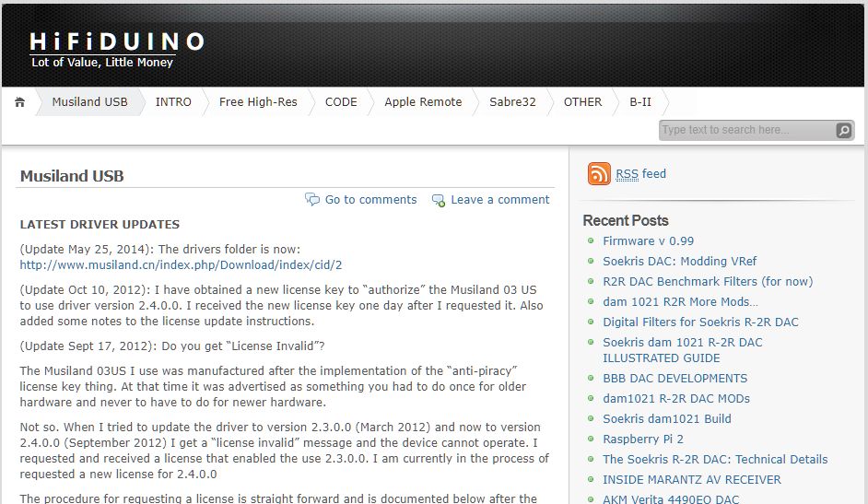Follow the Go to comments link
Image resolution: width=868 pixels, height=504 pixels.
tap(370, 200)
